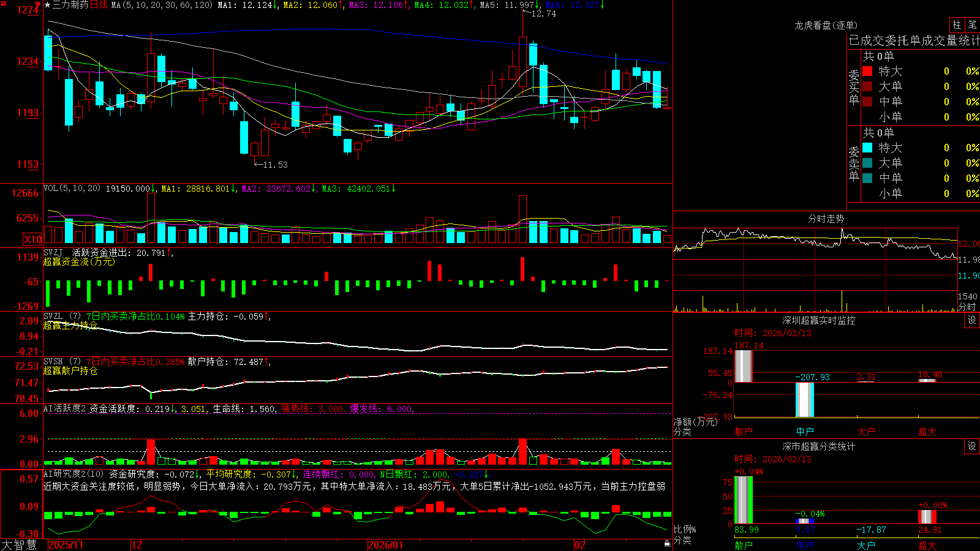This screenshot has height=551, width=980.
Task: Click the X10 volume scale button
Action: 32,239
